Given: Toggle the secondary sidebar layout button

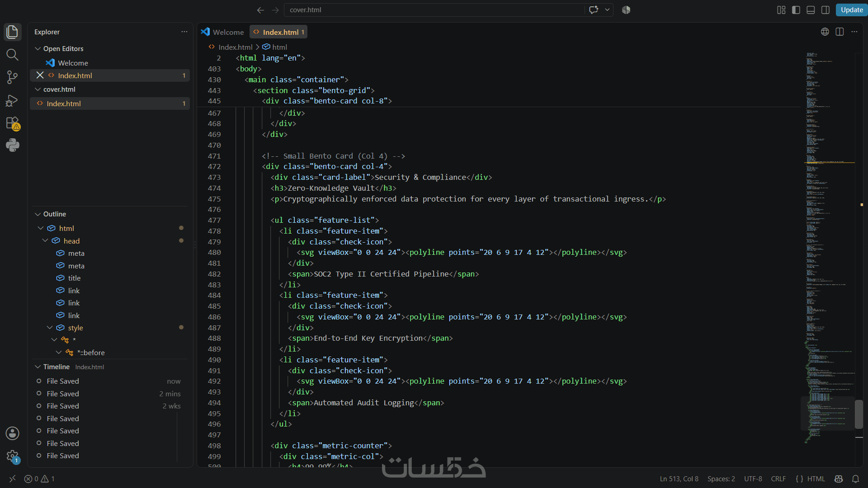Looking at the screenshot, I should [825, 10].
